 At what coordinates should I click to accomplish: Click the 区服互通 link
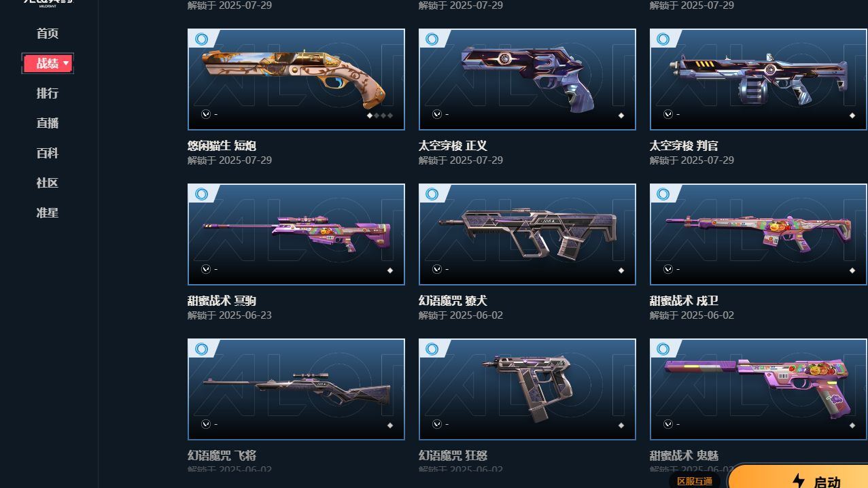coord(695,481)
